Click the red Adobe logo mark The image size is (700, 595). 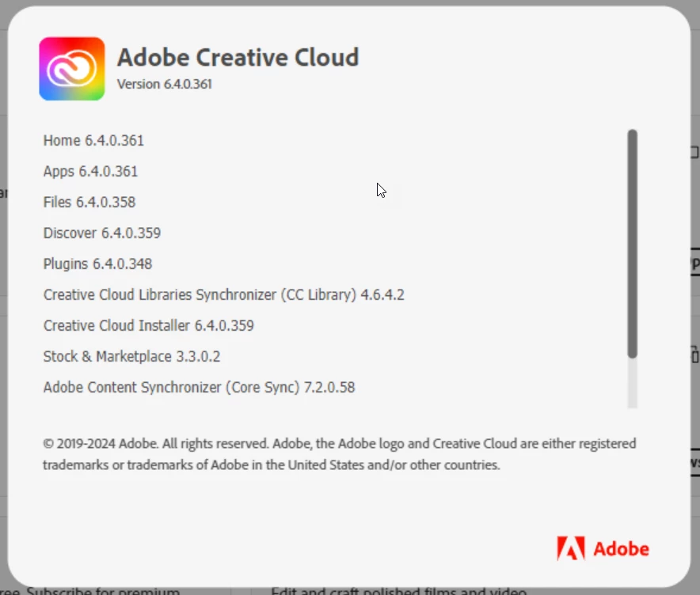571,548
